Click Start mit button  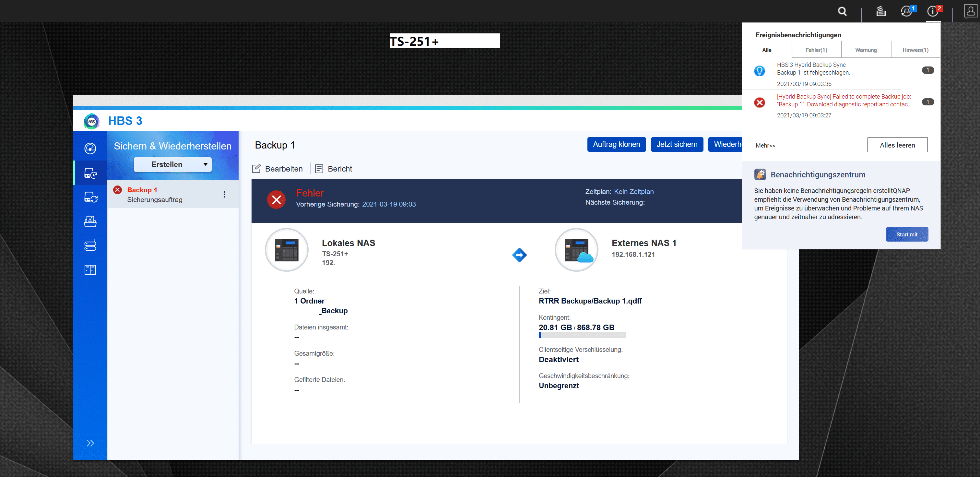[907, 234]
